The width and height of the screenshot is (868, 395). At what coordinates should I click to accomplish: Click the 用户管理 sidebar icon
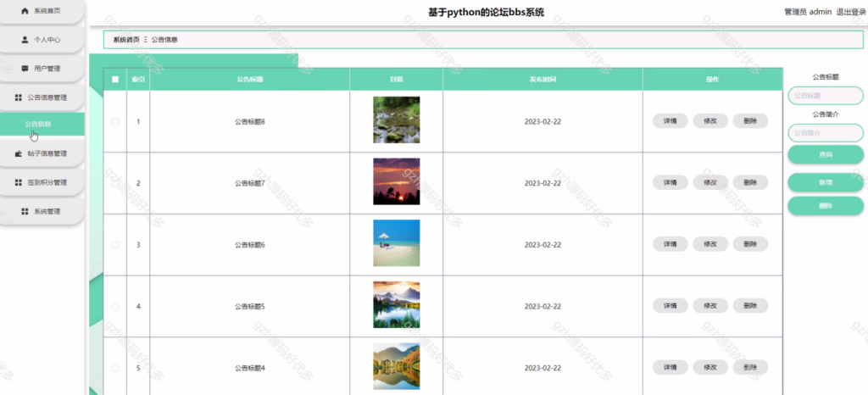(x=25, y=69)
